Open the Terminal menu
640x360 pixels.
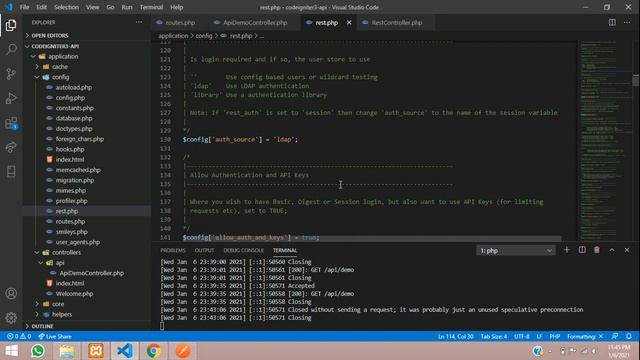151,7
